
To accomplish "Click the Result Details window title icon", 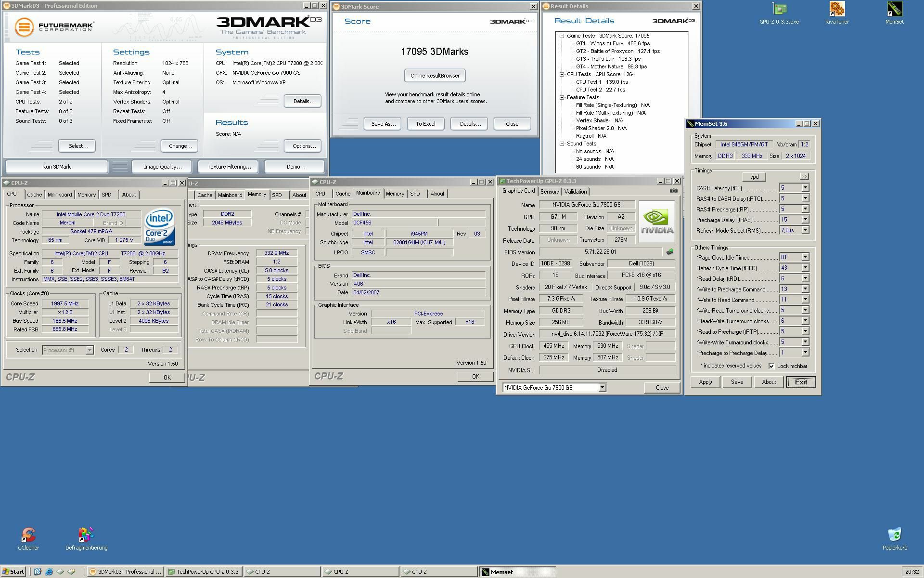I will coord(546,6).
